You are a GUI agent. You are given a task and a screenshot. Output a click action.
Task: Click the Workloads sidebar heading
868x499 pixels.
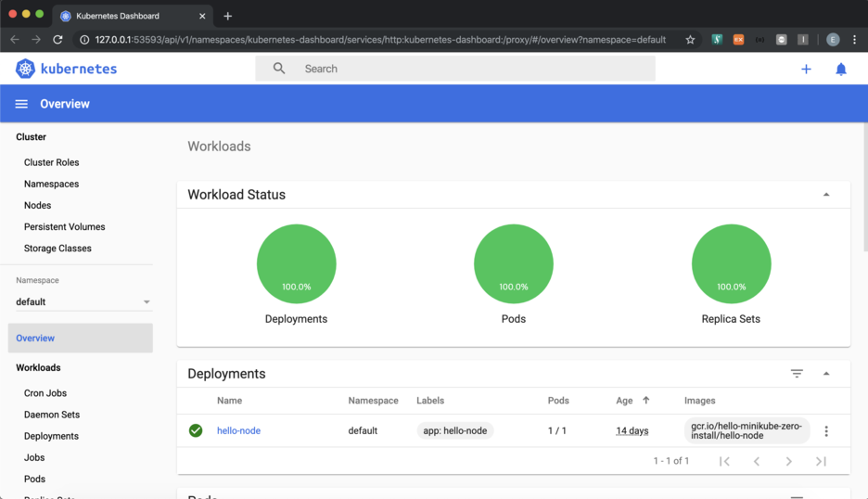pyautogui.click(x=38, y=367)
